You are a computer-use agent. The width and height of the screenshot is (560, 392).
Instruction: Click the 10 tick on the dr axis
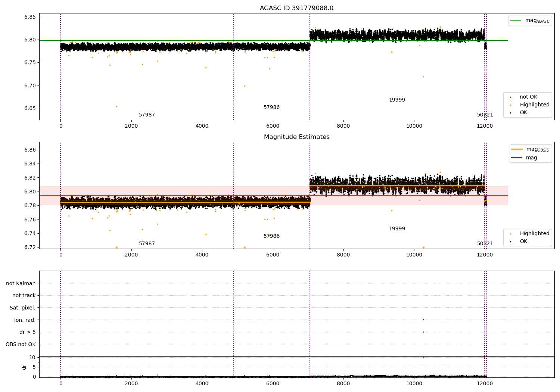coord(32,358)
